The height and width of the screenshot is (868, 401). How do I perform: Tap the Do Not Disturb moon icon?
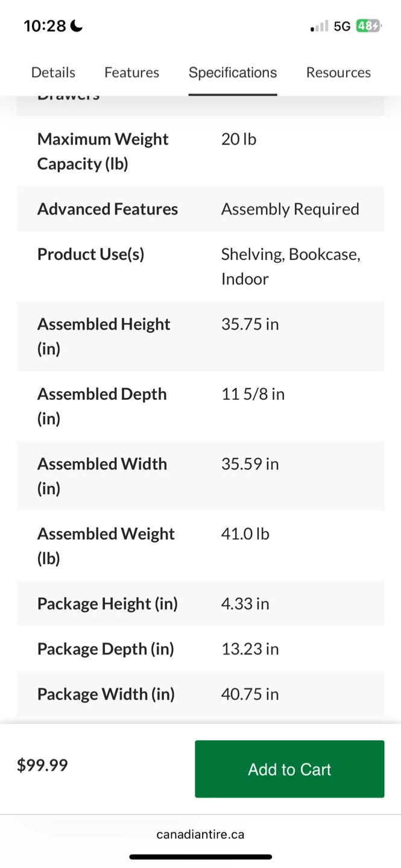pyautogui.click(x=77, y=26)
